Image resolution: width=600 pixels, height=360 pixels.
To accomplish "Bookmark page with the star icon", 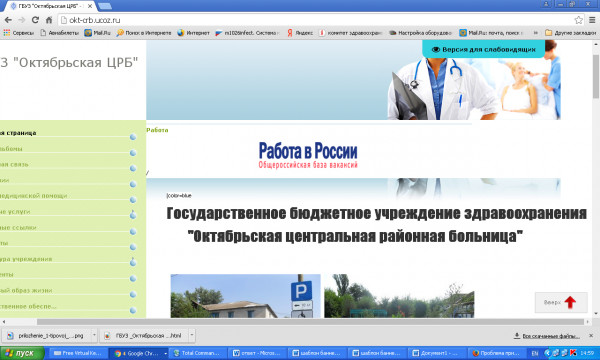I will tap(579, 20).
